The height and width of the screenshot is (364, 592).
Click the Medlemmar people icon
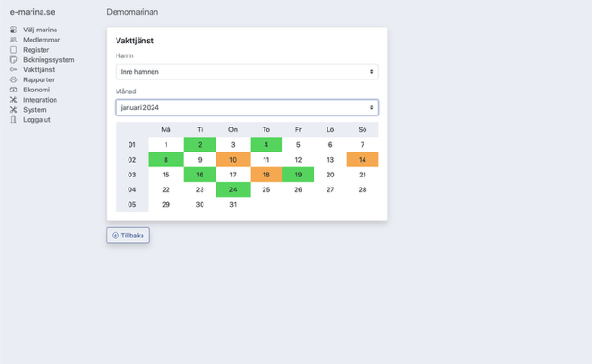click(x=14, y=40)
